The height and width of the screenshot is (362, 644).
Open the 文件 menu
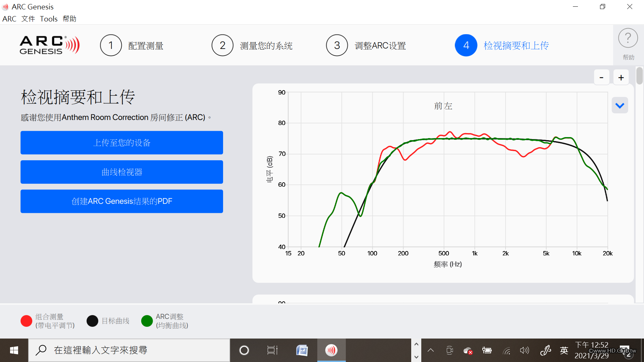pyautogui.click(x=28, y=19)
